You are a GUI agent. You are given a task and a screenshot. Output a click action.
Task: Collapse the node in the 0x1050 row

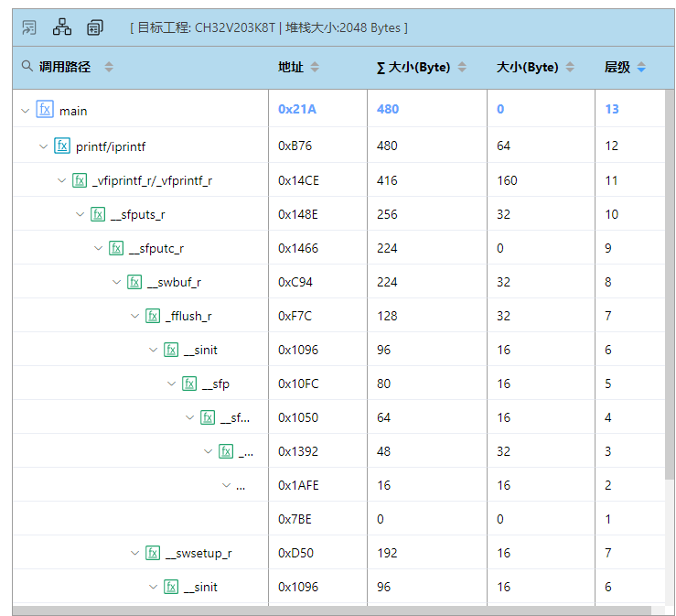click(x=189, y=417)
